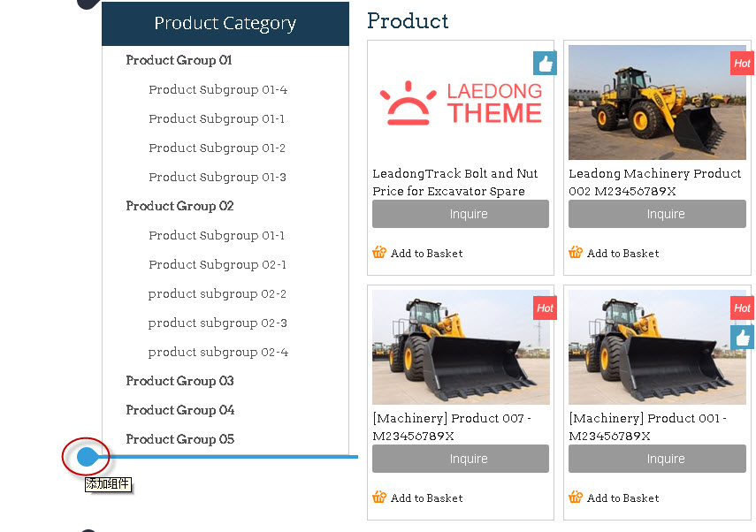Click Hot badge on Product 007 image
This screenshot has width=756, height=532.
pos(545,308)
